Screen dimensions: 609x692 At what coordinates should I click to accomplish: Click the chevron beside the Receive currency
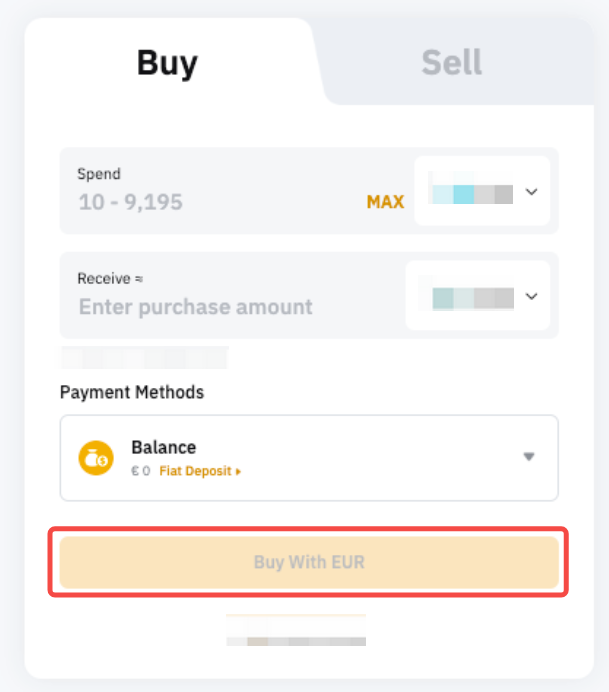[531, 297]
